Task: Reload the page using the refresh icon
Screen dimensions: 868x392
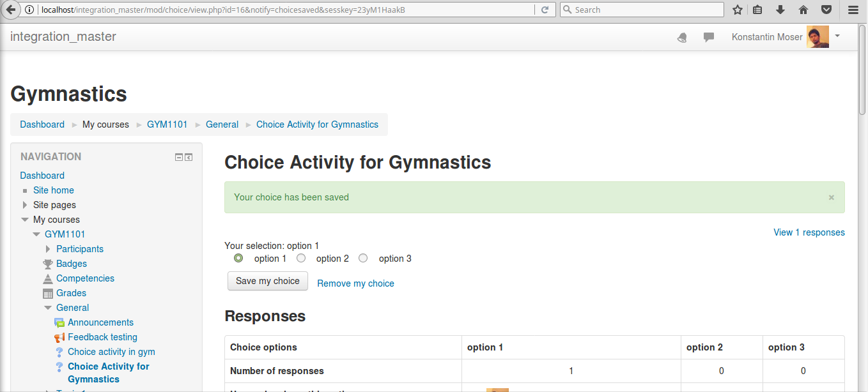Action: (x=545, y=10)
